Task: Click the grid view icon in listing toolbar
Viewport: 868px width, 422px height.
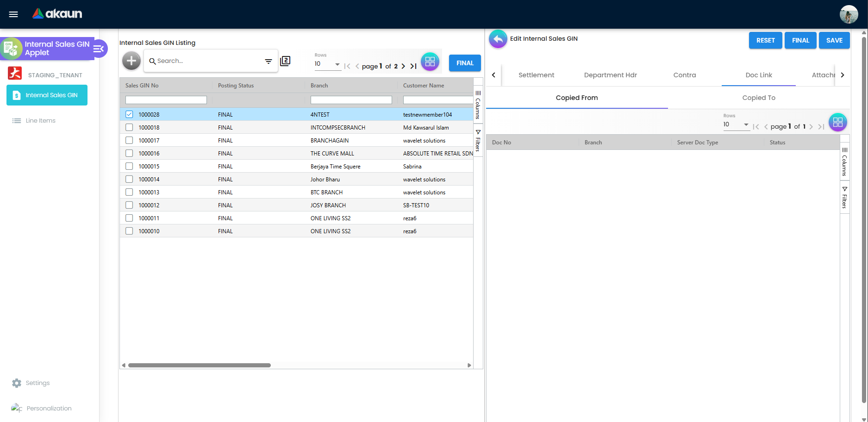Action: [x=430, y=62]
